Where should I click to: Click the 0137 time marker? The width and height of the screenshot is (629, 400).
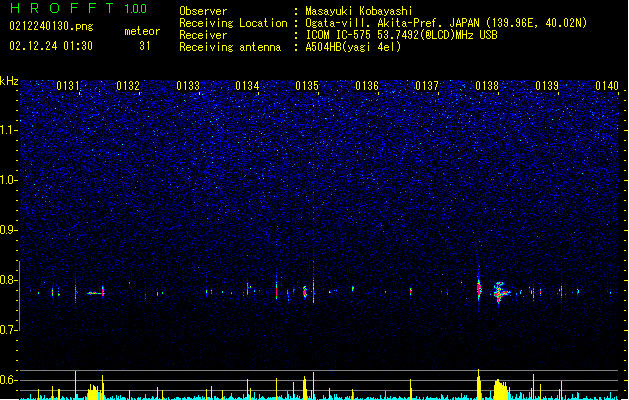427,86
